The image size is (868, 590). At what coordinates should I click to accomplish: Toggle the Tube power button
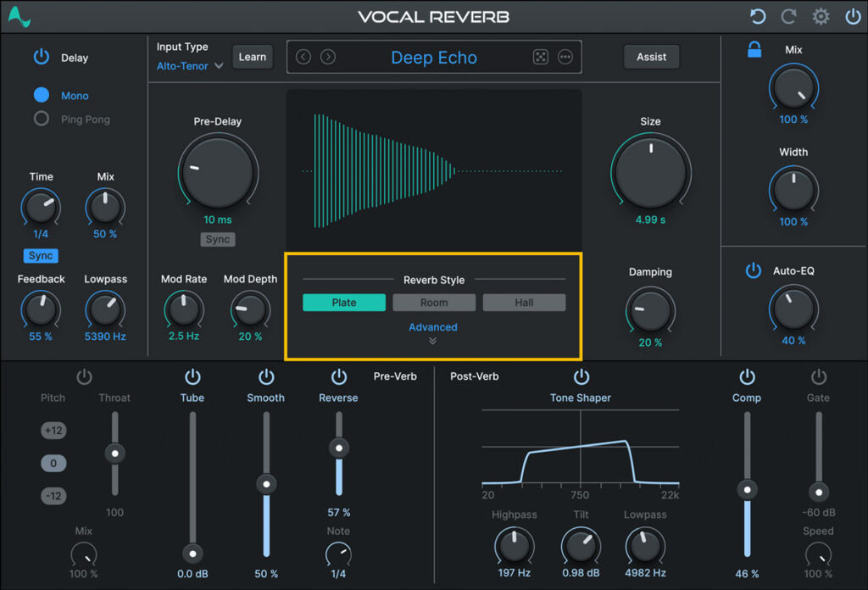192,377
